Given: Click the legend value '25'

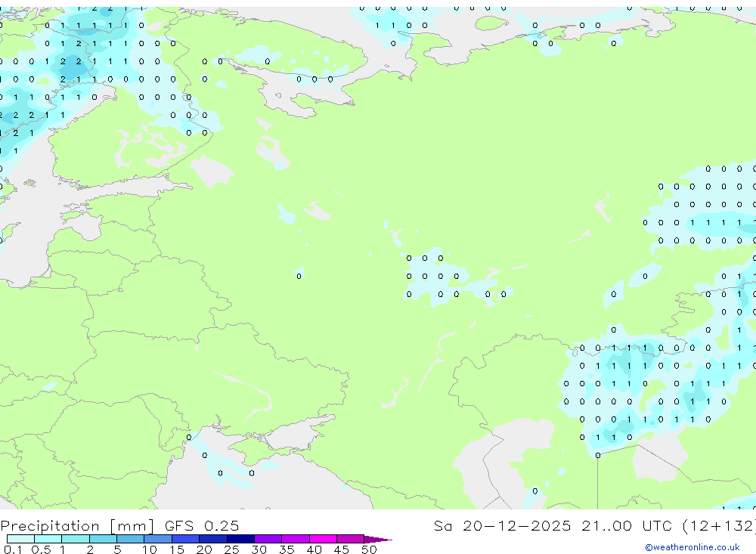Looking at the screenshot, I should click(x=231, y=549).
